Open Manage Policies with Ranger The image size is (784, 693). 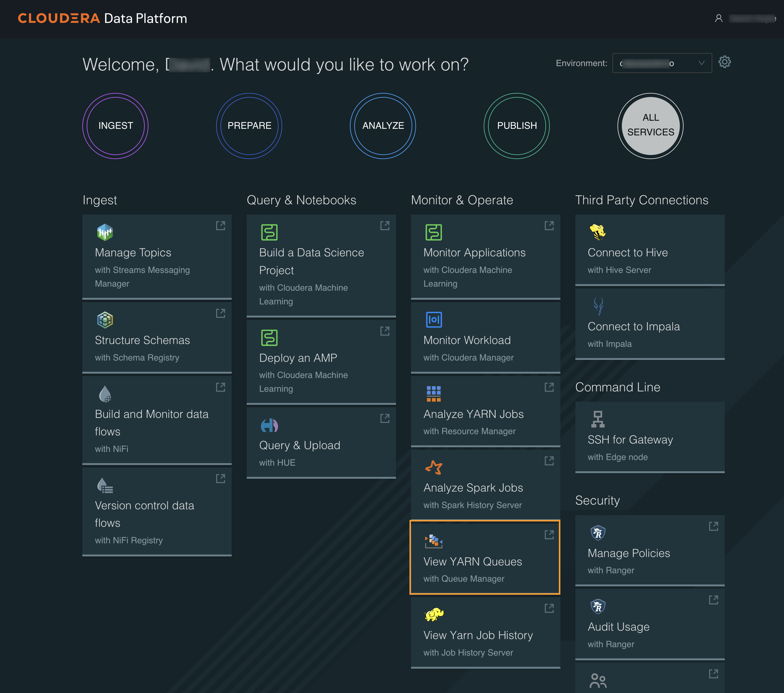[650, 550]
